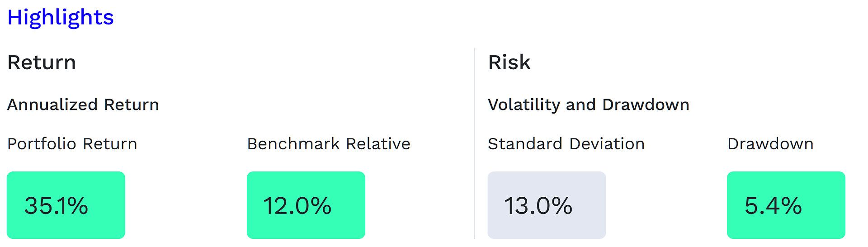
Task: Click the blue Highlights heading
Action: pyautogui.click(x=60, y=18)
